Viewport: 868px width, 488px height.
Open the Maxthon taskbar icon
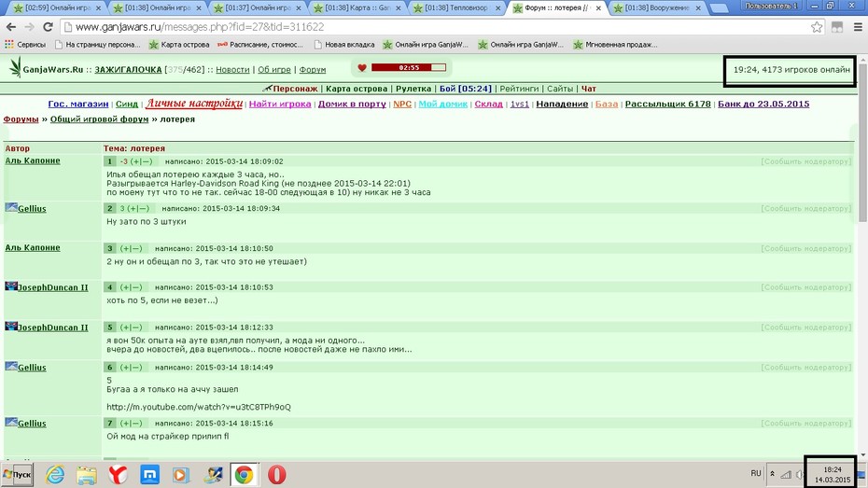149,475
